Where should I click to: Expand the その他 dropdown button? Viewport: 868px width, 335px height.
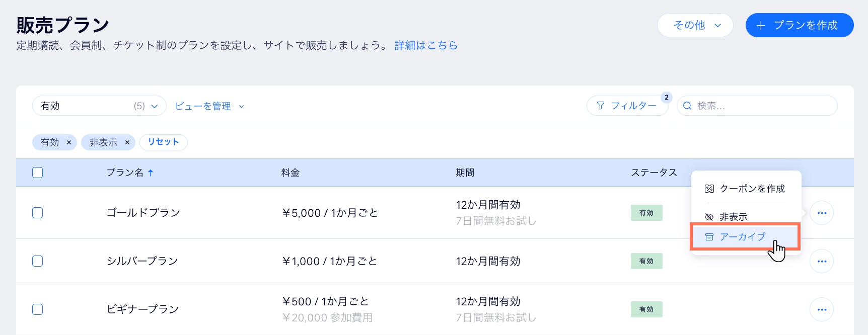coord(695,25)
